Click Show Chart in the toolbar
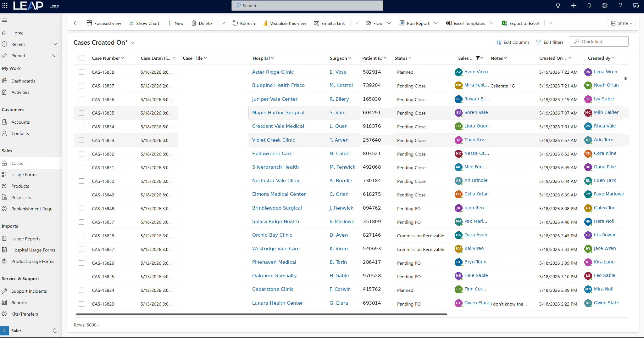 (144, 23)
